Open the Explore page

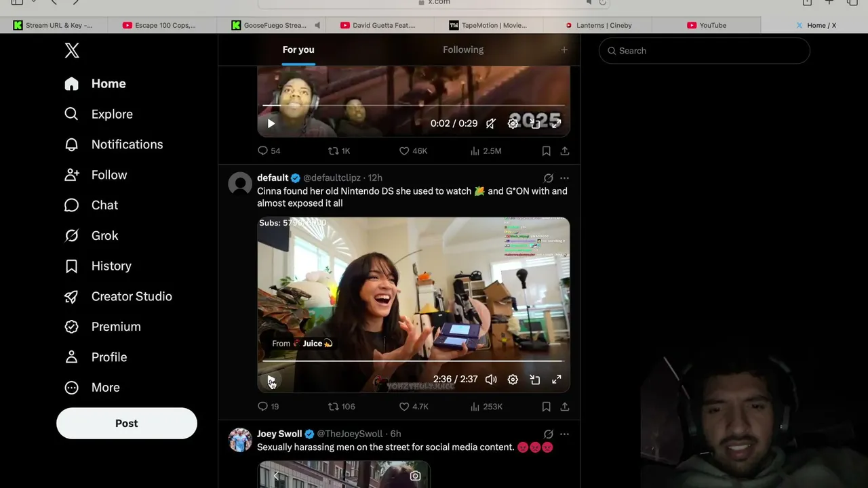click(98, 114)
